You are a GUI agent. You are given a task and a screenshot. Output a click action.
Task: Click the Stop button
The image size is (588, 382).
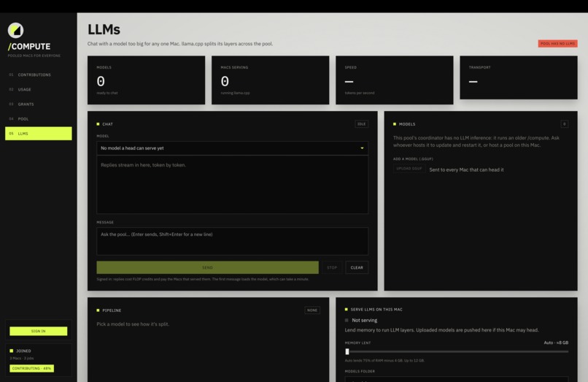tap(332, 267)
